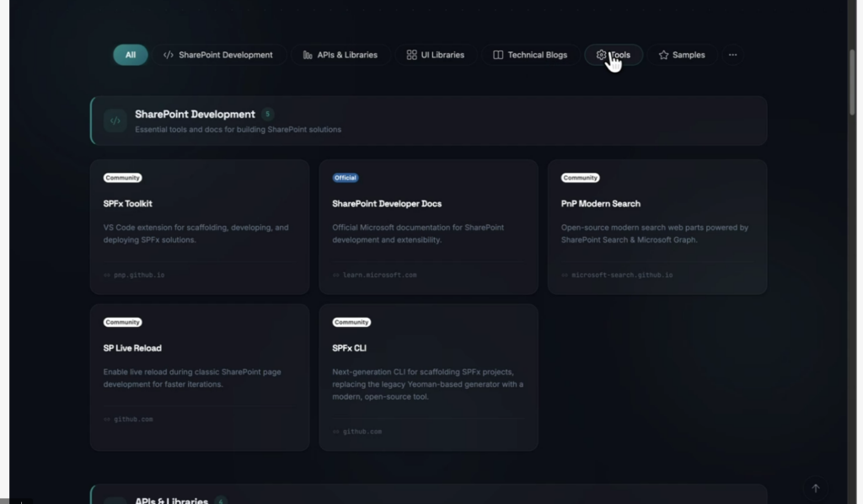863x504 pixels.
Task: Open the SPFx CLI card
Action: [x=428, y=378]
